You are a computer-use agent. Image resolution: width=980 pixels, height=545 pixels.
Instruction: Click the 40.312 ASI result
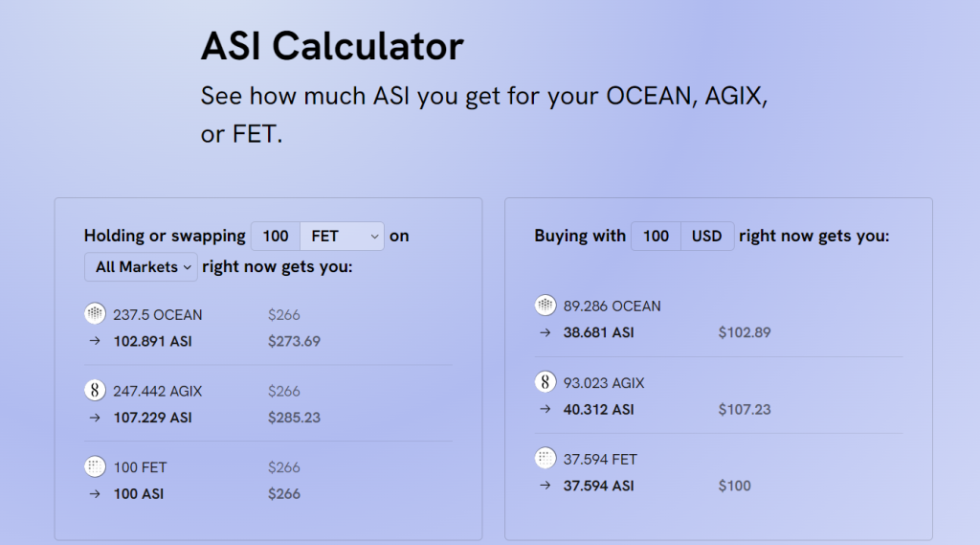click(x=598, y=409)
